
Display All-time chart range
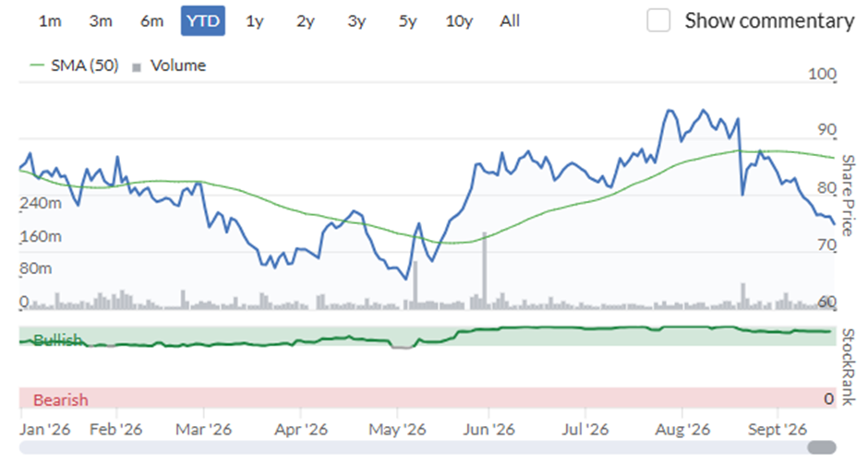(x=510, y=21)
